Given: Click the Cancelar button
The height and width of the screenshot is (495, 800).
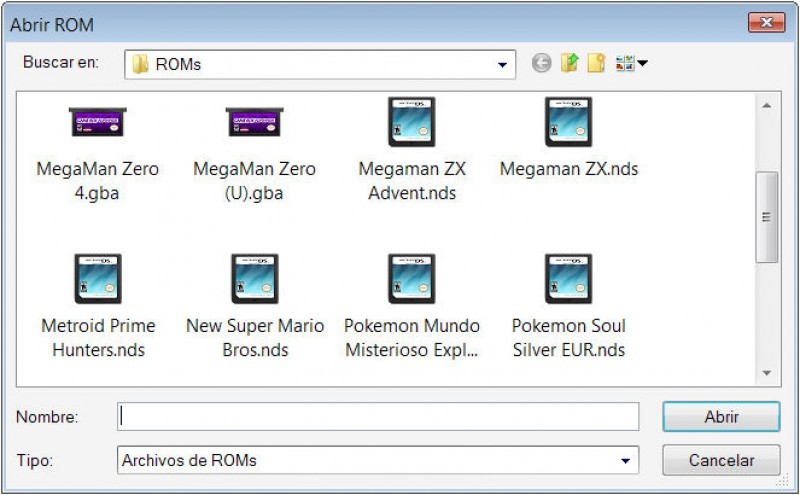Looking at the screenshot, I should point(721,460).
